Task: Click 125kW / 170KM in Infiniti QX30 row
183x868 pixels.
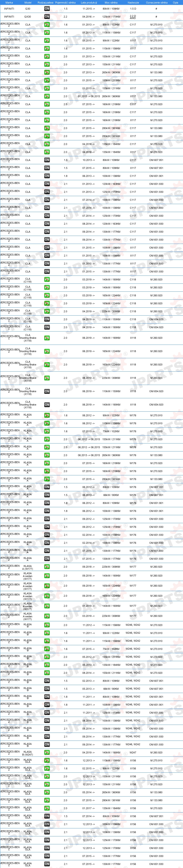Action: [111, 16]
